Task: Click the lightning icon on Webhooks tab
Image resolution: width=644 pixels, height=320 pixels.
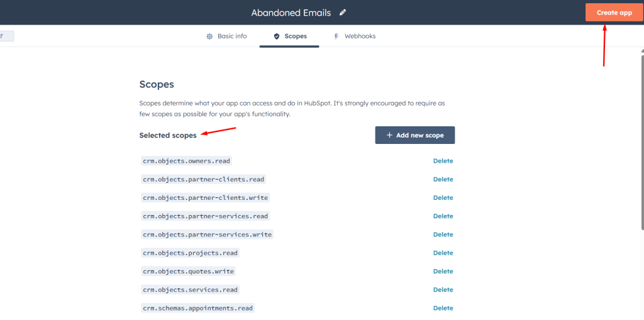Action: 336,36
